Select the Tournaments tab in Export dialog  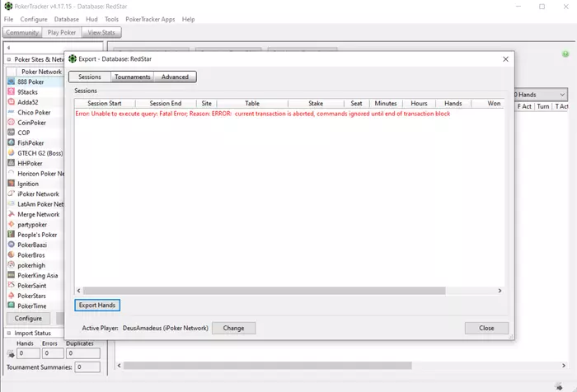pyautogui.click(x=133, y=77)
